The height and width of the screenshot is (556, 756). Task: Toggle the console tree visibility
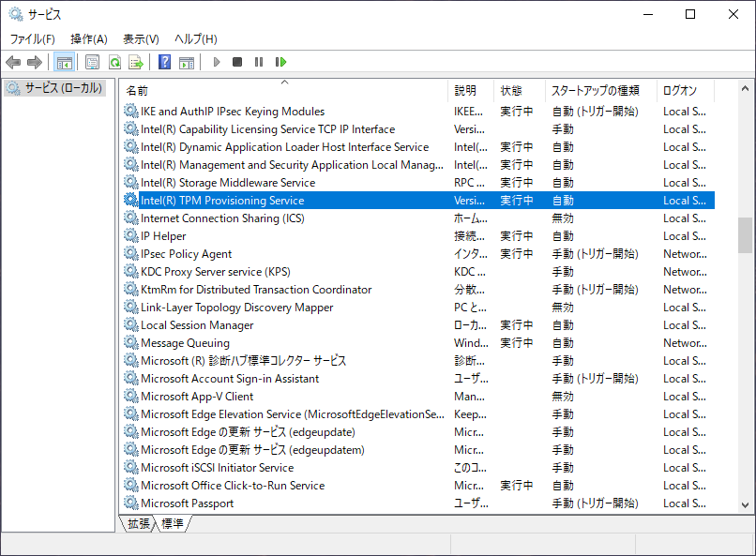63,62
